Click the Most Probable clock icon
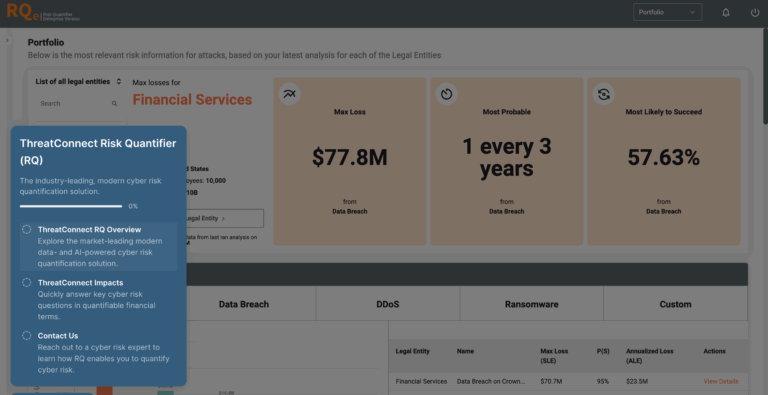 coord(446,94)
